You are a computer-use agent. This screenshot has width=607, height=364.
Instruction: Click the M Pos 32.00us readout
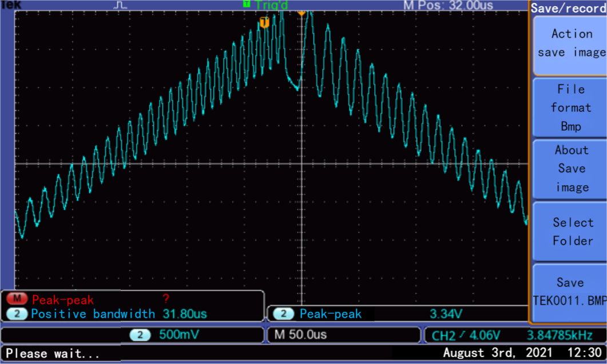(448, 5)
